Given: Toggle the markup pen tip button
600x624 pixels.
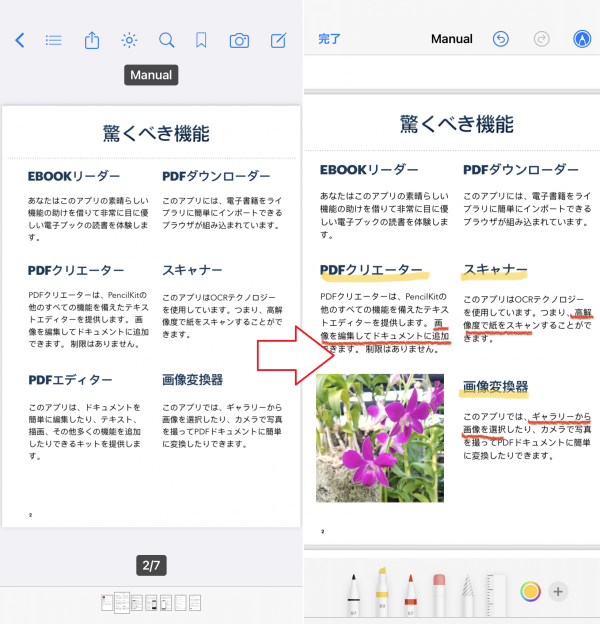Looking at the screenshot, I should (x=581, y=39).
